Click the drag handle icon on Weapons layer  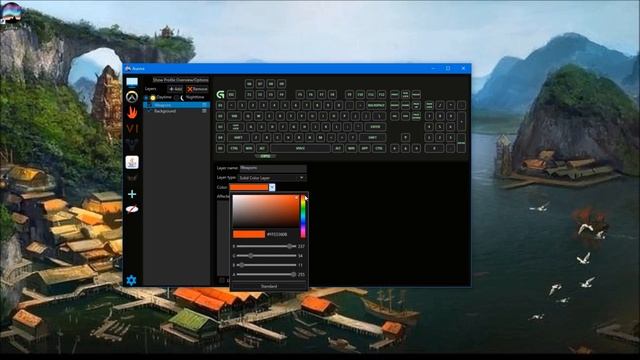click(204, 105)
